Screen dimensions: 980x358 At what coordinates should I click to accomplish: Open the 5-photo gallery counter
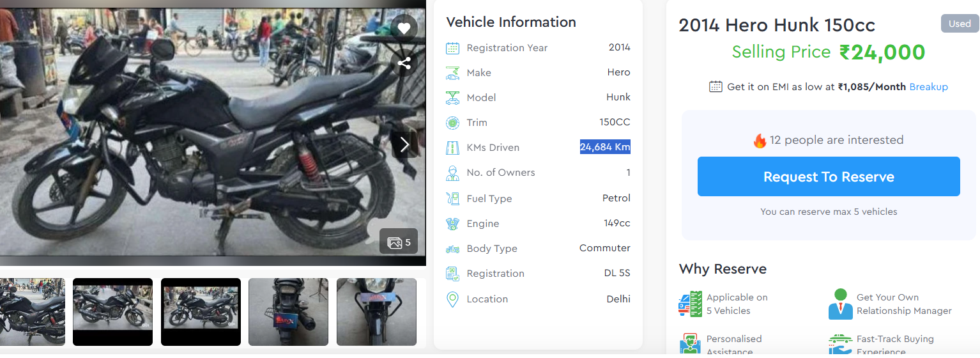[399, 242]
